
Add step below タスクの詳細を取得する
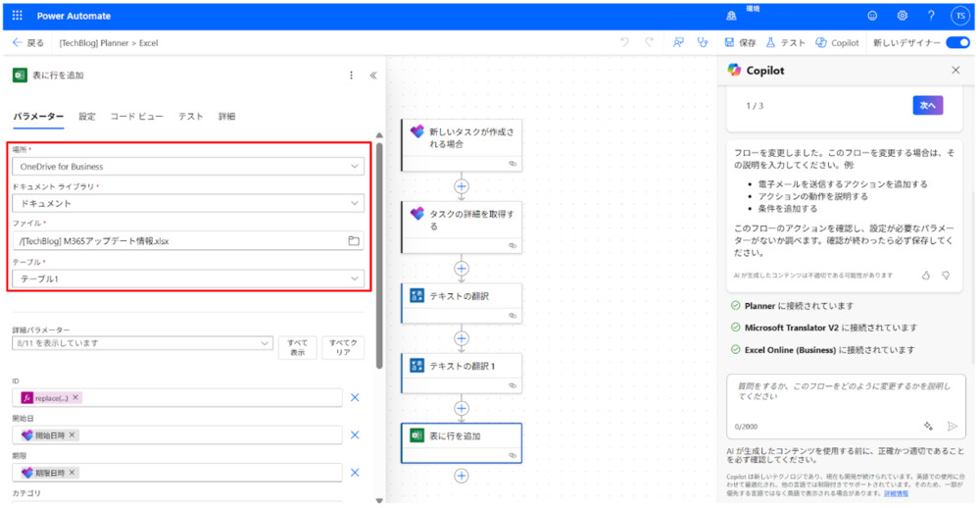pyautogui.click(x=462, y=269)
